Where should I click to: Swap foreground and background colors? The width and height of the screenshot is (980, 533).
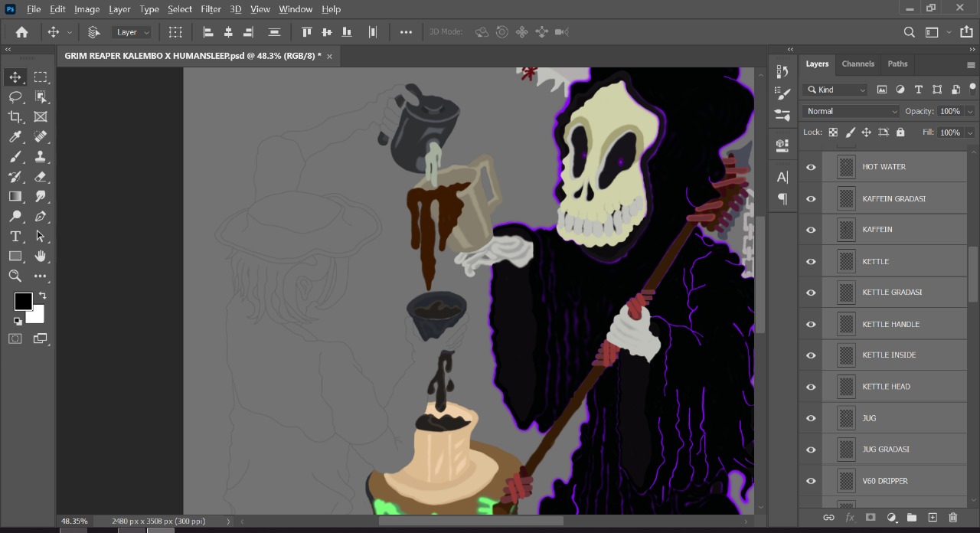coord(42,296)
